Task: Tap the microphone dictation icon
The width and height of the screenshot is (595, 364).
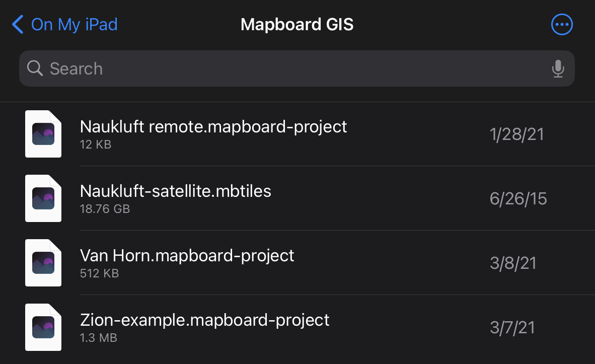Action: coord(558,68)
